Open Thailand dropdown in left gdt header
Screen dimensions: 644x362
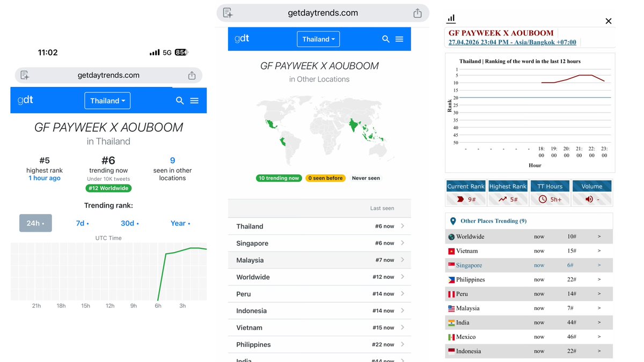click(x=107, y=101)
